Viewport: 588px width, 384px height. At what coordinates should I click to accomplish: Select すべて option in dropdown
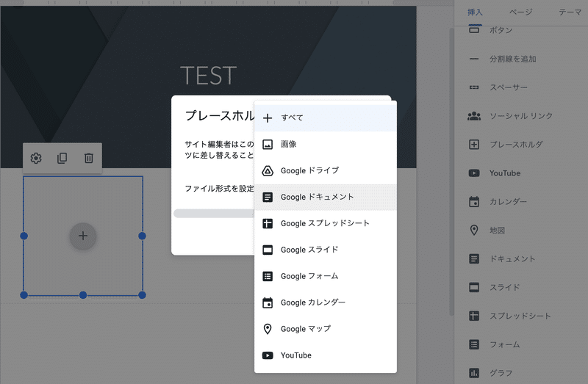coord(325,118)
